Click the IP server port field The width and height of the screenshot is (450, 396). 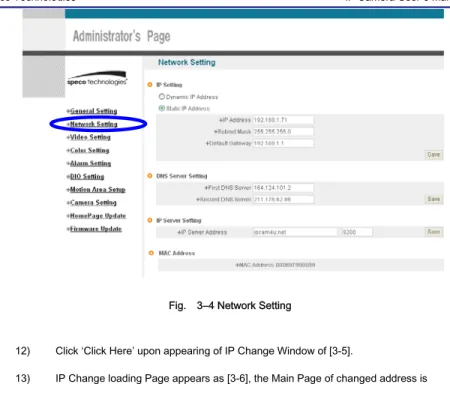click(x=357, y=232)
